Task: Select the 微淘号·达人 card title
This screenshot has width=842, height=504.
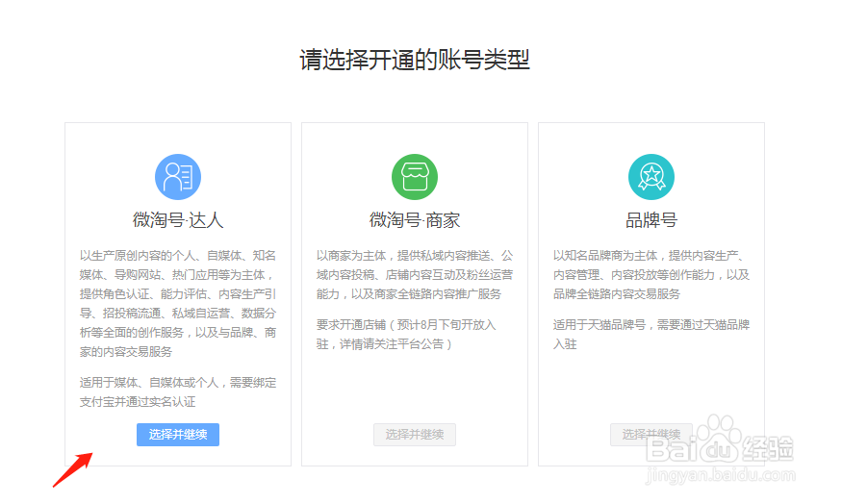Action: [x=178, y=220]
